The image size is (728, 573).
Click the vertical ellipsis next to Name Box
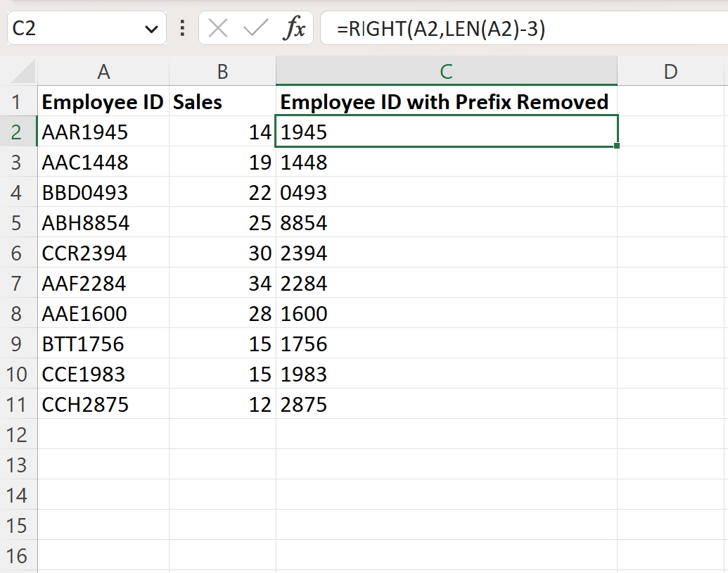pos(181,28)
